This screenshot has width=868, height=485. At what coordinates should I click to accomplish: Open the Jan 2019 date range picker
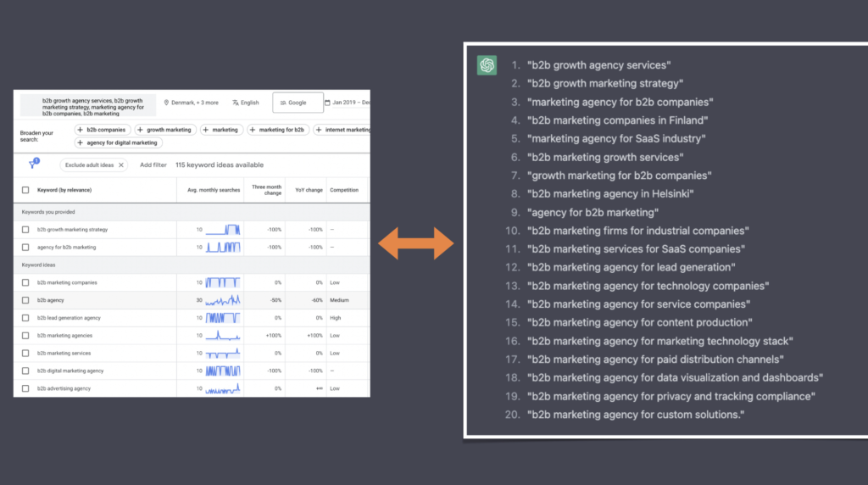347,103
